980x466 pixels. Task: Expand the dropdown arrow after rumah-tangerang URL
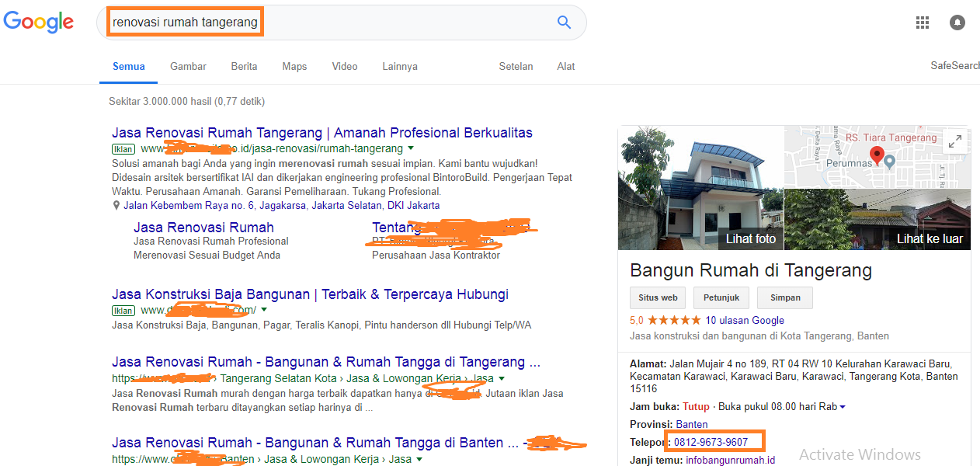(x=411, y=148)
